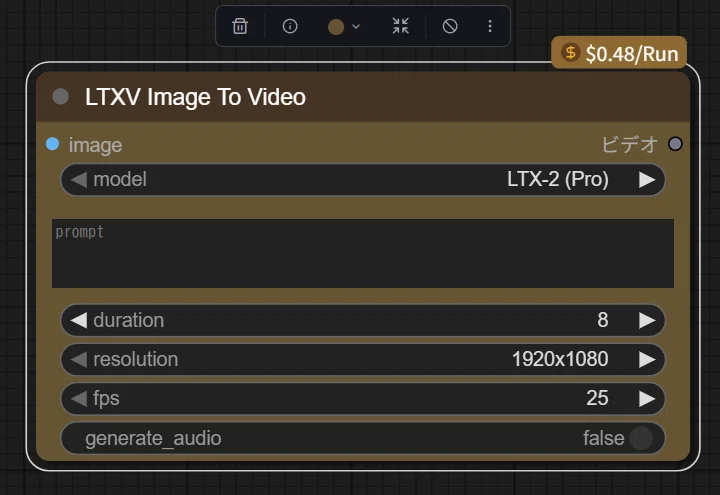Image resolution: width=720 pixels, height=495 pixels.
Task: Open node info via the info icon
Action: click(290, 26)
